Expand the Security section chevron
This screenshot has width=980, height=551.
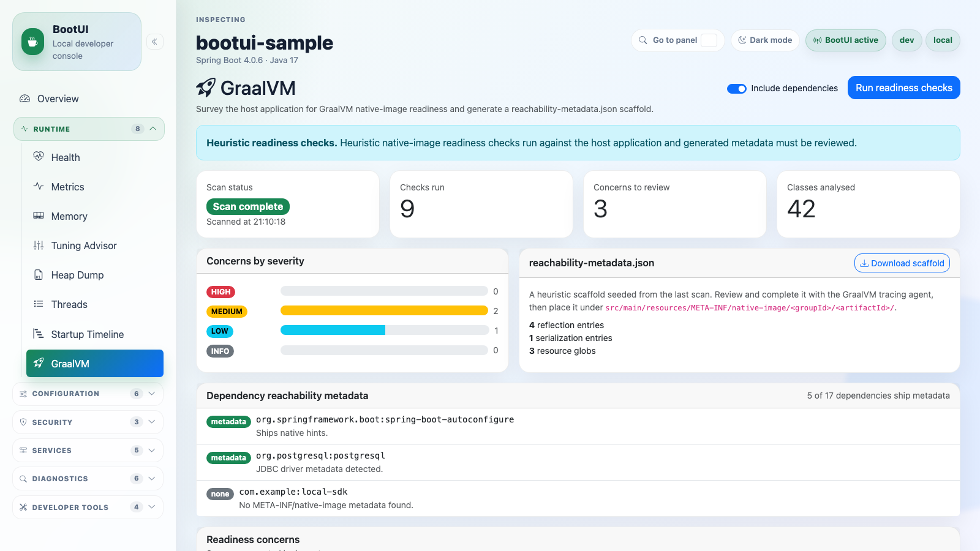coord(152,422)
